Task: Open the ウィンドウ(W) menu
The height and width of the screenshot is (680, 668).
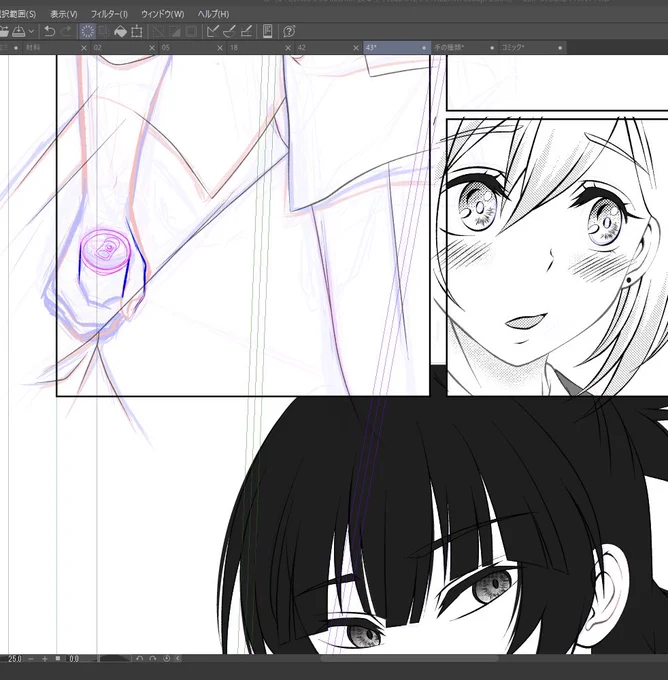Action: [x=163, y=14]
